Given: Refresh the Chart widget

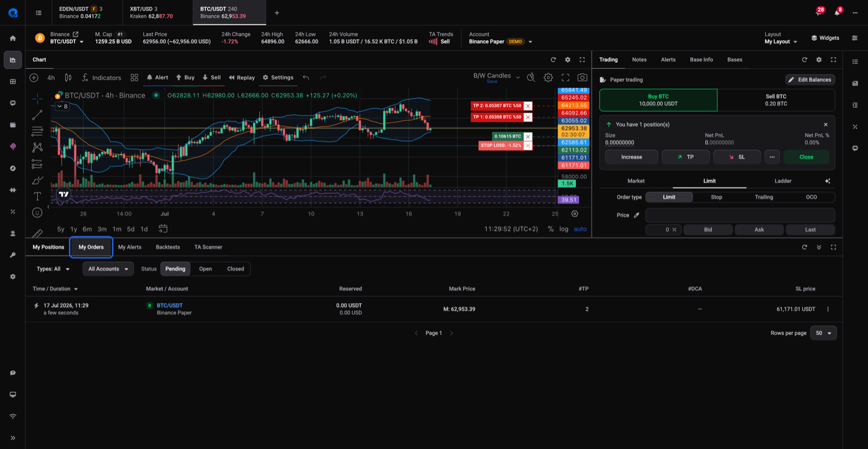Looking at the screenshot, I should click(553, 60).
